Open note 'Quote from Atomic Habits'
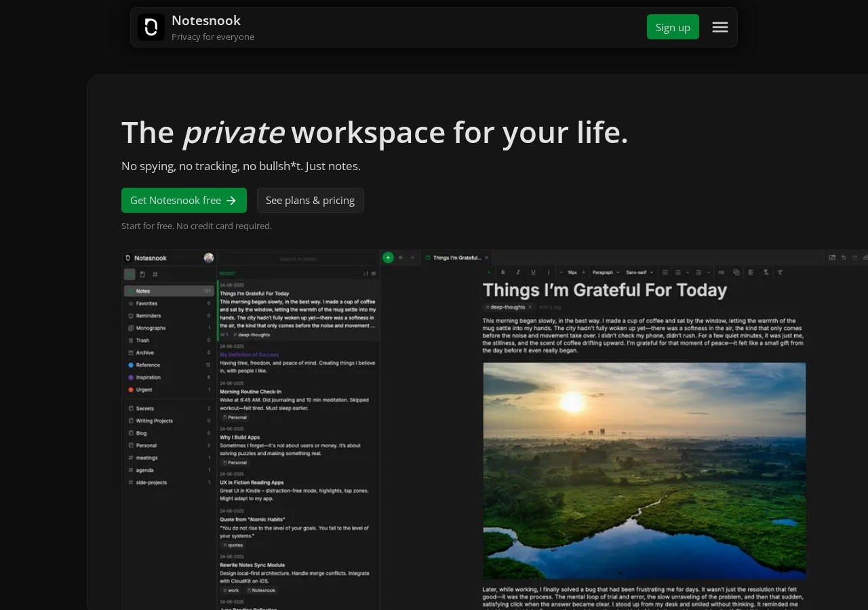Image resolution: width=868 pixels, height=610 pixels. click(x=298, y=529)
